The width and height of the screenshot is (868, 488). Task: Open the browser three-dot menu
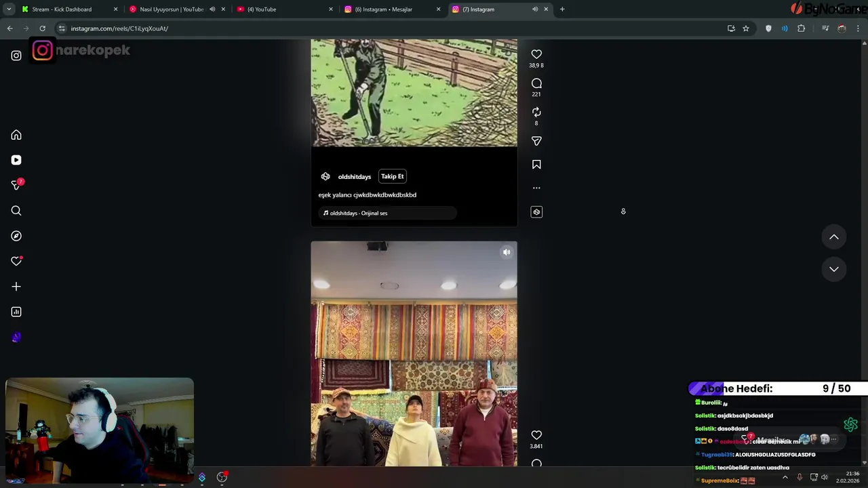(x=858, y=28)
